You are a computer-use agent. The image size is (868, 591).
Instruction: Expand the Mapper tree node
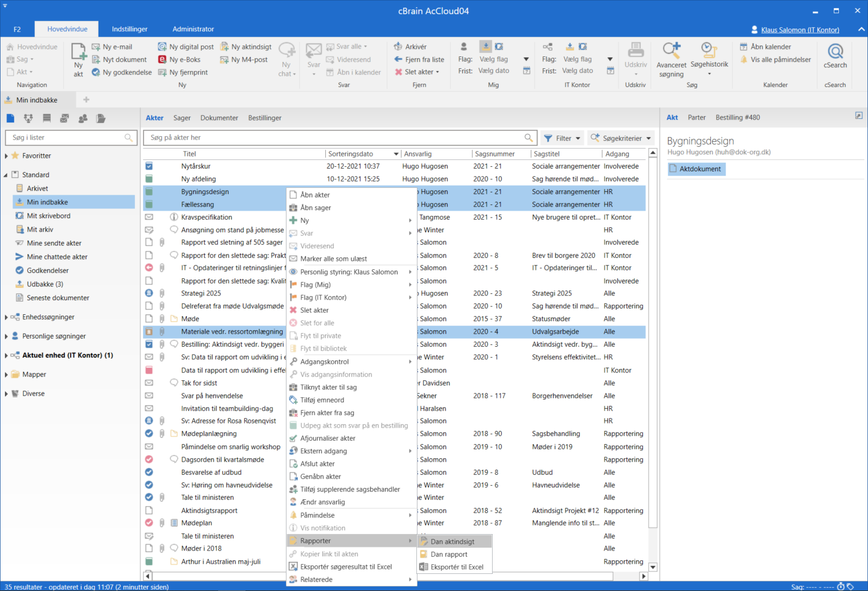click(x=6, y=375)
